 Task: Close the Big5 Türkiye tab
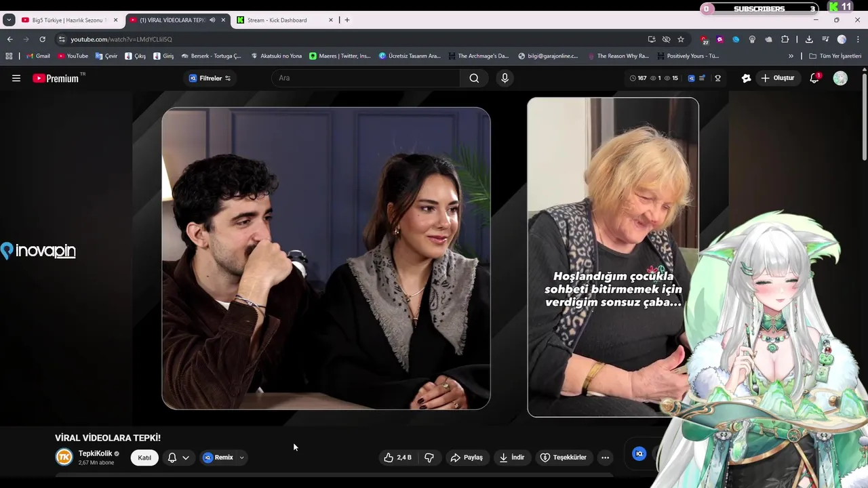[x=115, y=20]
